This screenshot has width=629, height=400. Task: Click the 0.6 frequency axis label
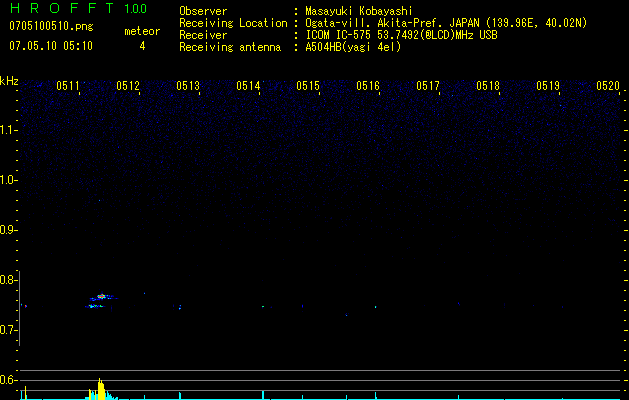8,380
